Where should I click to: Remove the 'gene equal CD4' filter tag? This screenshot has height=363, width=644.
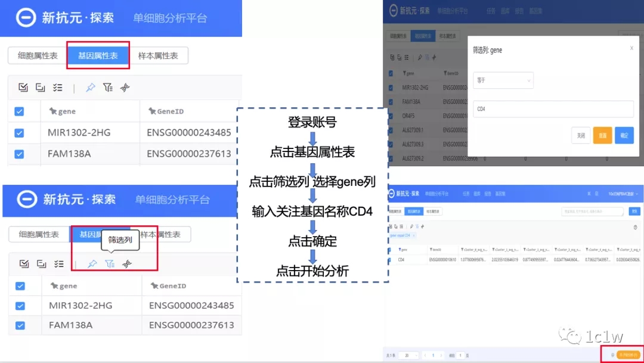pos(414,235)
